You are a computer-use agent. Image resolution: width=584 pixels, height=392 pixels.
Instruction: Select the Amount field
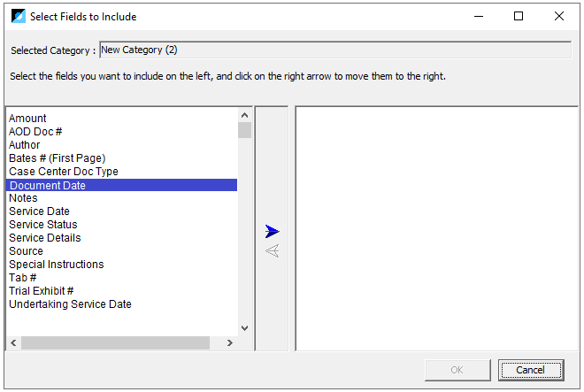point(27,118)
